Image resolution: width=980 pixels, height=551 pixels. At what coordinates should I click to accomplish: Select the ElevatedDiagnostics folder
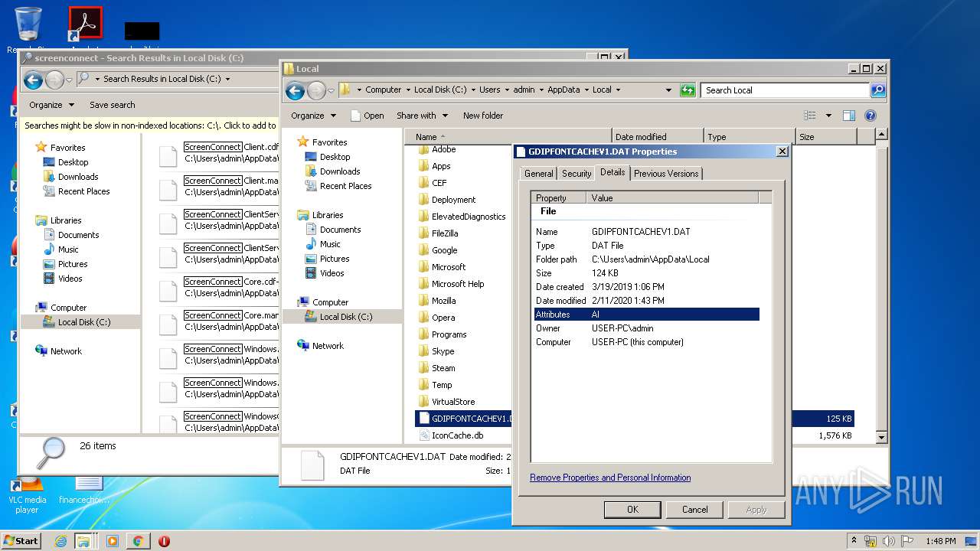pos(469,217)
